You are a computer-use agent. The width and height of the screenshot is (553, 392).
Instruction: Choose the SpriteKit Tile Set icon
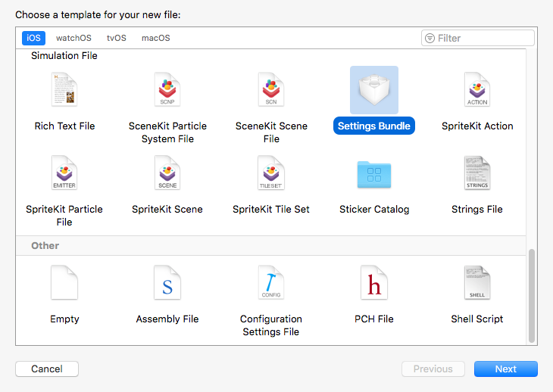271,173
